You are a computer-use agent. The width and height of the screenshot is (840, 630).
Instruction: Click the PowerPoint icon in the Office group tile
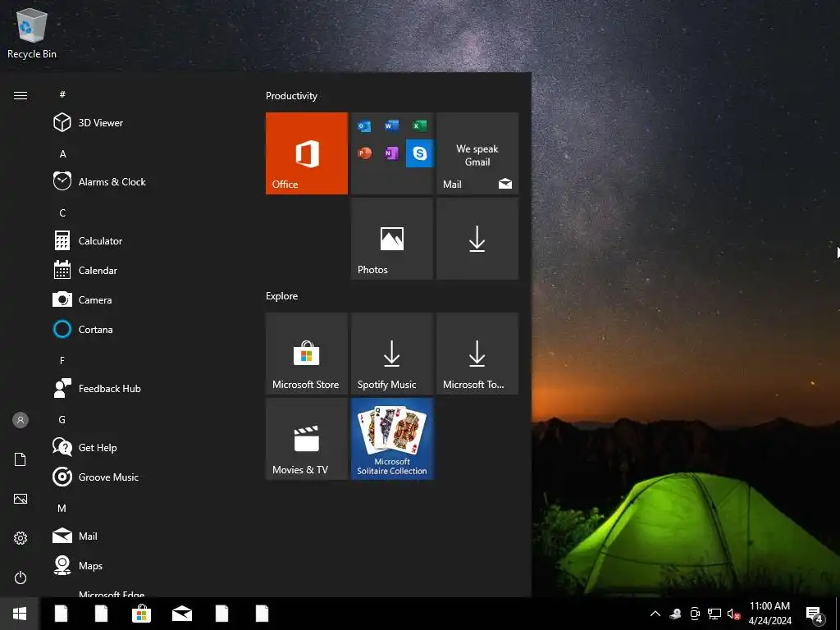pyautogui.click(x=364, y=153)
